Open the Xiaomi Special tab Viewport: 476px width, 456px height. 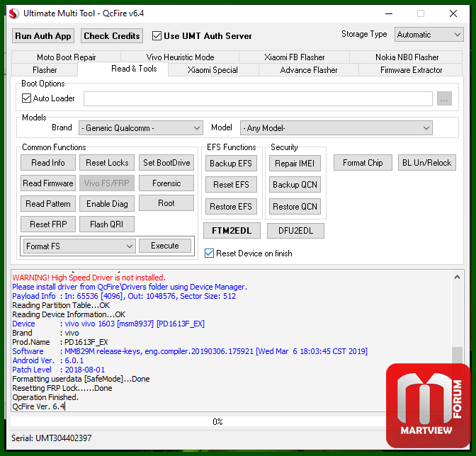pos(212,70)
